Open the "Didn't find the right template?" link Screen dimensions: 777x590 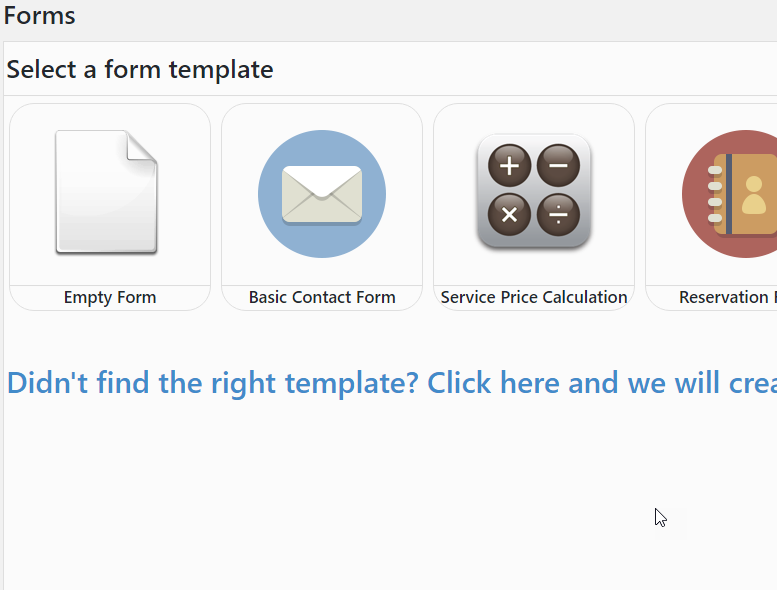[x=392, y=383]
